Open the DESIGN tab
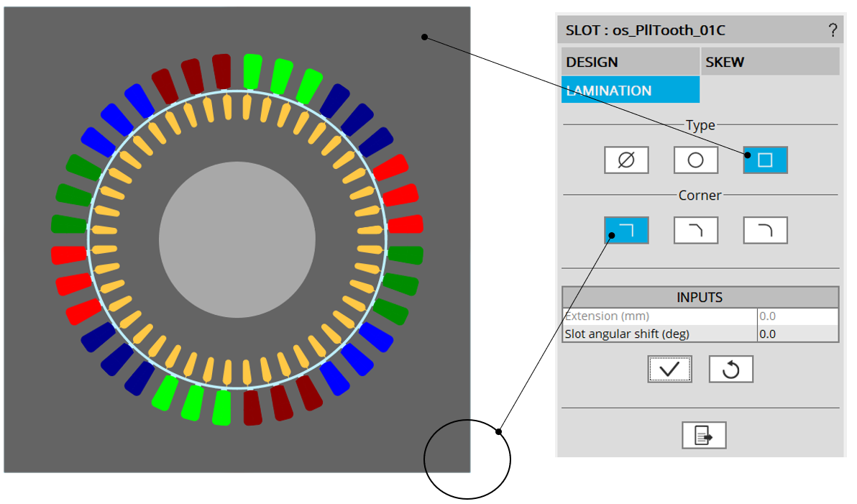 click(x=630, y=62)
